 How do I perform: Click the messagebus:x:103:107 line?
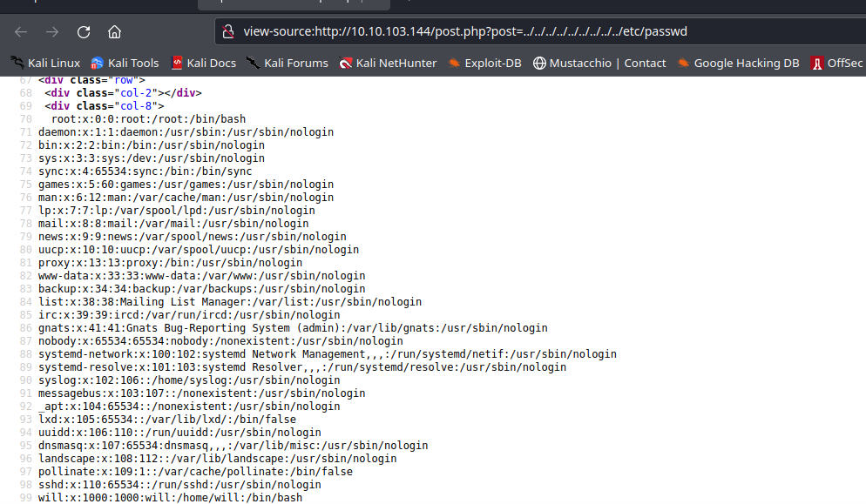coord(201,393)
